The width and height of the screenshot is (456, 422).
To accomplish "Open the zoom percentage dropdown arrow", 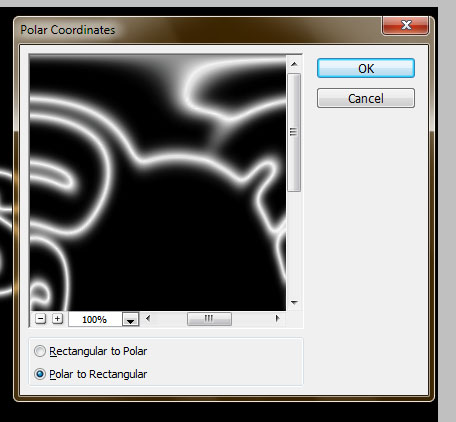I will click(x=130, y=319).
